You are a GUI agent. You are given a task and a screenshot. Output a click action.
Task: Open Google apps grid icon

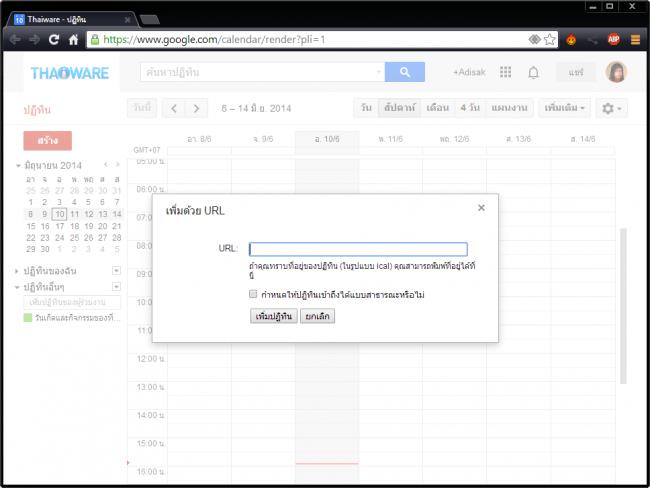coord(505,72)
